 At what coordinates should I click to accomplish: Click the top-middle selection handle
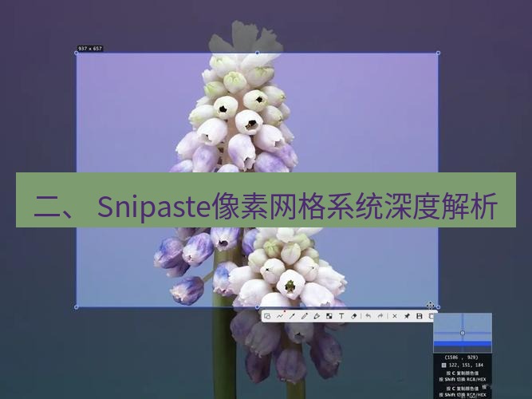tap(257, 53)
